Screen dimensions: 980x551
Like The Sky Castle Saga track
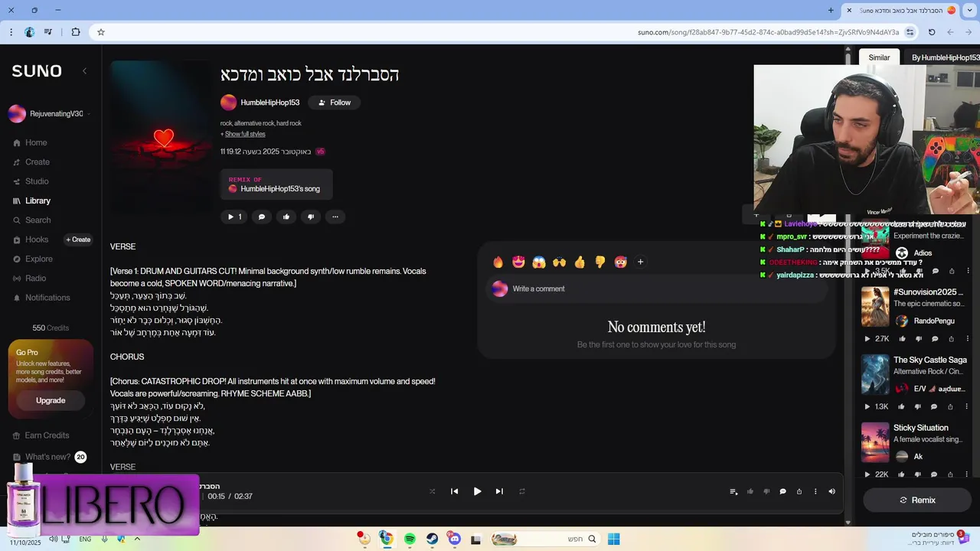(x=901, y=407)
